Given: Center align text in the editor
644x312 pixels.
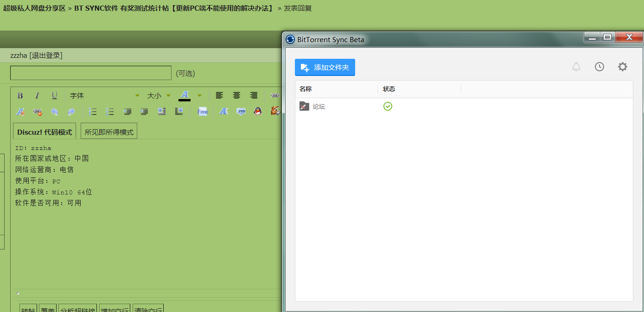Looking at the screenshot, I should click(236, 96).
